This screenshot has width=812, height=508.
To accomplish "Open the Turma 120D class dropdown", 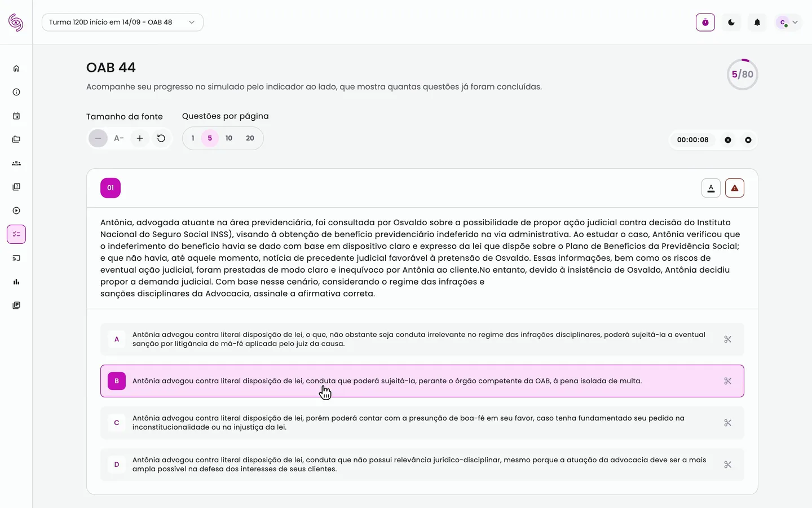I will [122, 22].
